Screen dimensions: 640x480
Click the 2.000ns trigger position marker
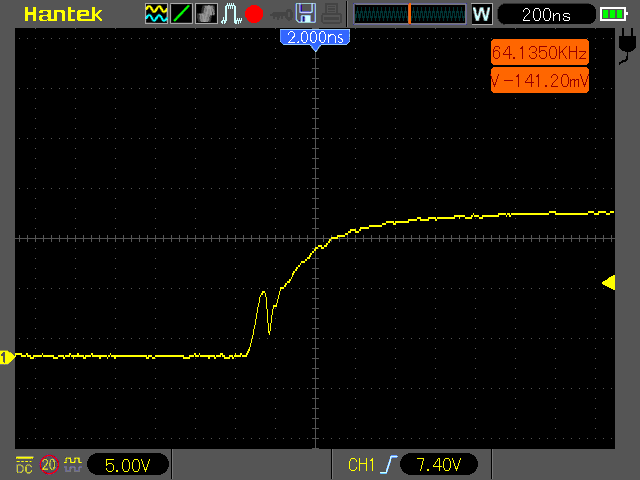tap(315, 39)
